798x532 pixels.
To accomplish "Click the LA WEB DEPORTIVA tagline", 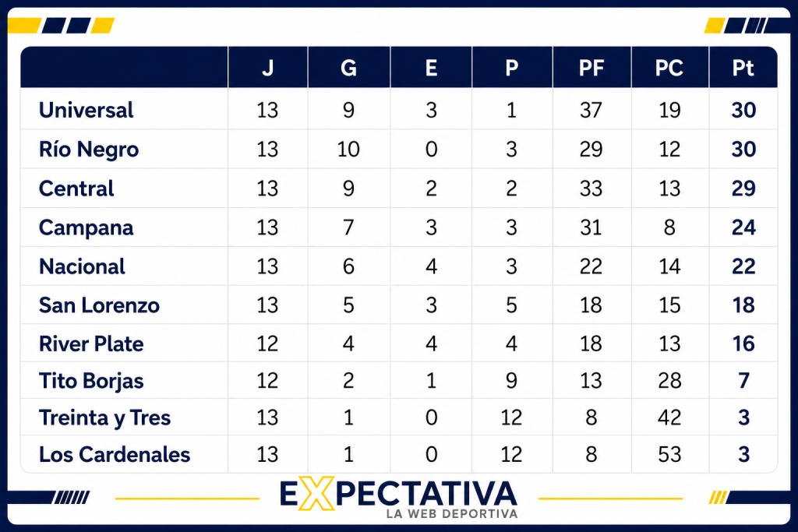I will click(452, 513).
